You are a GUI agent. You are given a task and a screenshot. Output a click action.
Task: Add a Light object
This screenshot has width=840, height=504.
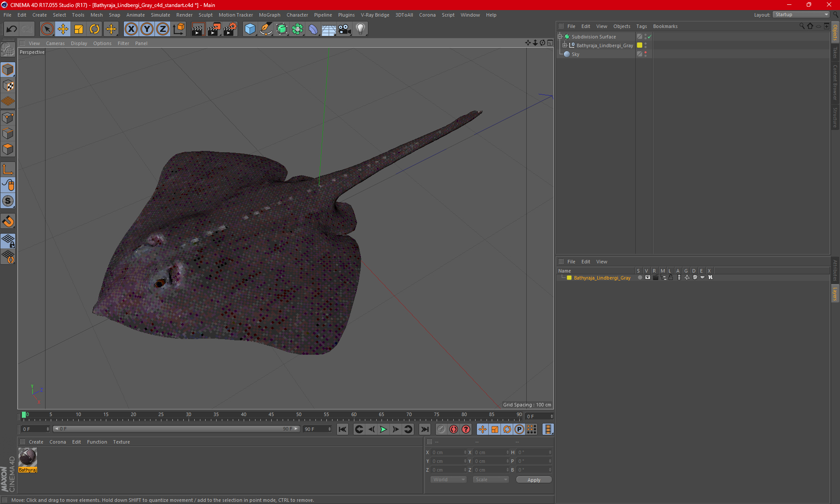(360, 29)
